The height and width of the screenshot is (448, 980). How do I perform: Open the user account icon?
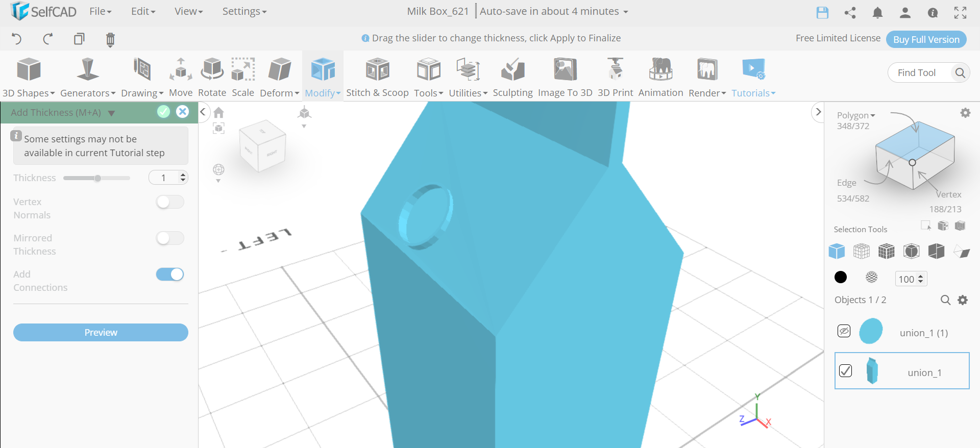tap(905, 13)
